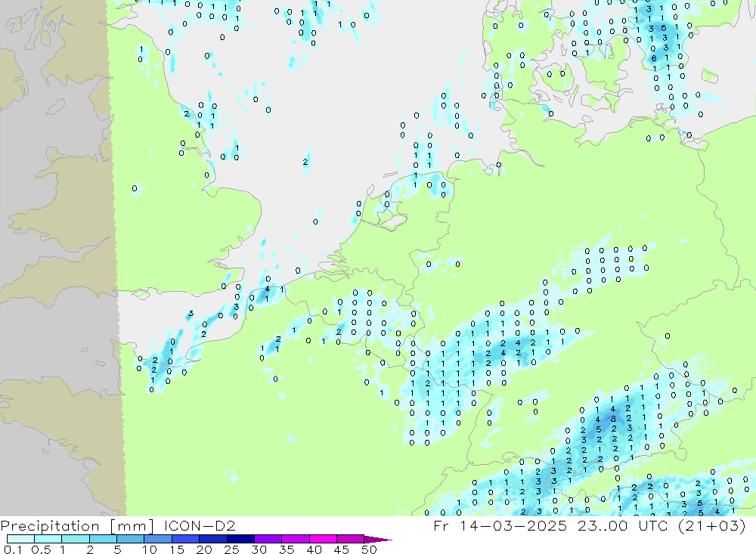Screen dimensions: 756x554
Task: Click the 15–20 mm legend swatch
Action: [185, 539]
